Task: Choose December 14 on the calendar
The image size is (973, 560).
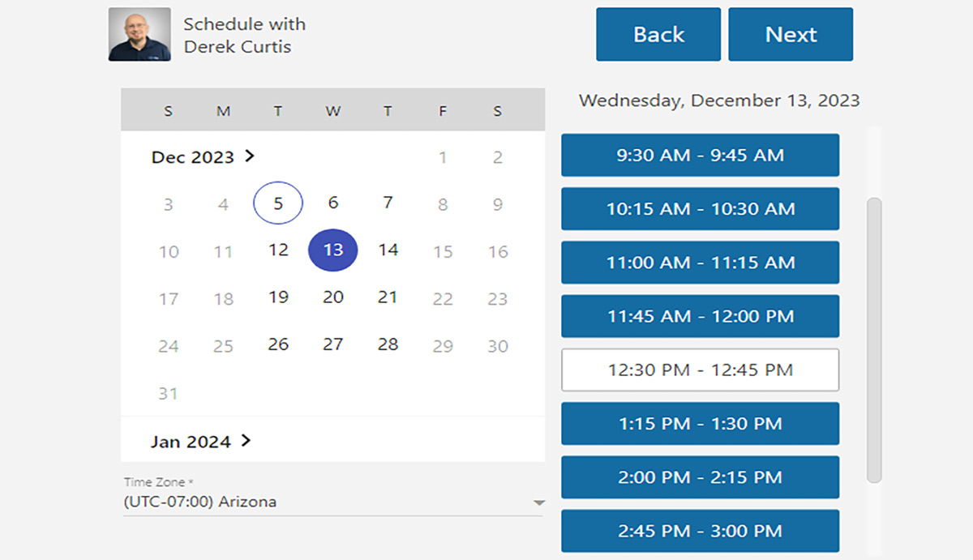Action: pos(388,250)
